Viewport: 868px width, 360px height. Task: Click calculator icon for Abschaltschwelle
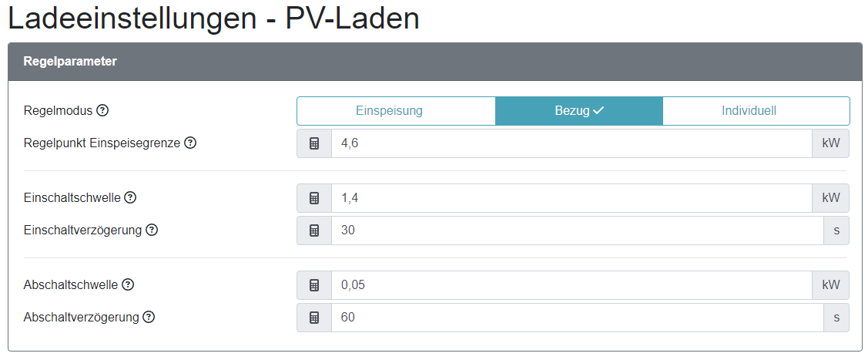tap(314, 285)
